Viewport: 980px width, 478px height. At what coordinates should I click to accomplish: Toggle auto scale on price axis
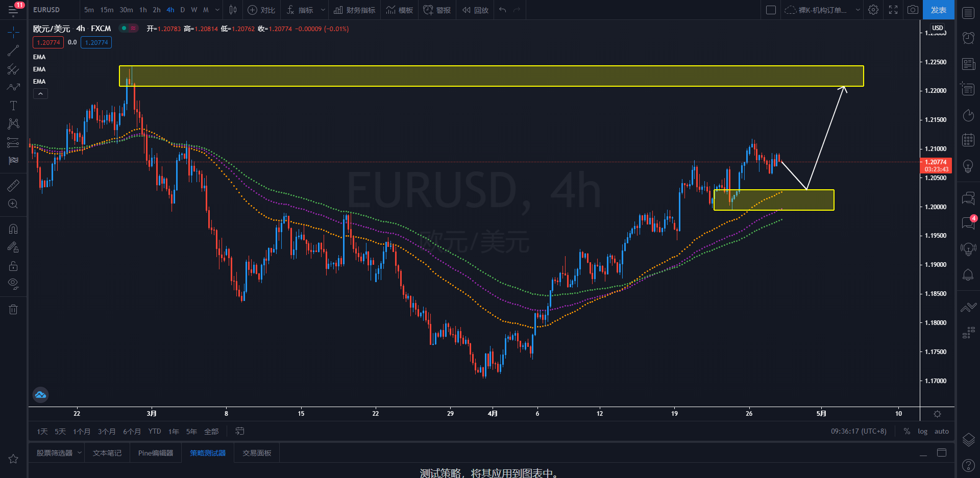tap(941, 432)
